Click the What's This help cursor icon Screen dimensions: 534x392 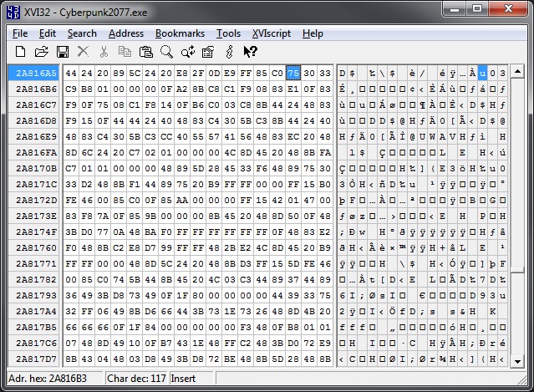point(251,52)
